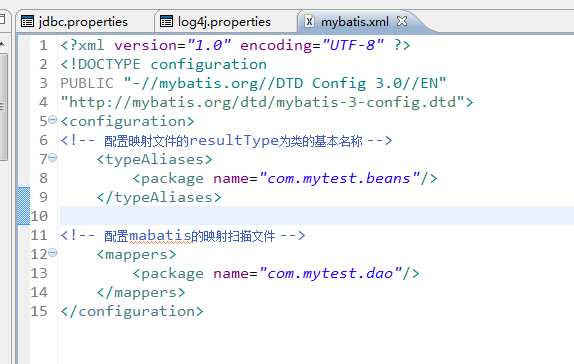Click the DOCTYPE configuration text

[x=164, y=64]
